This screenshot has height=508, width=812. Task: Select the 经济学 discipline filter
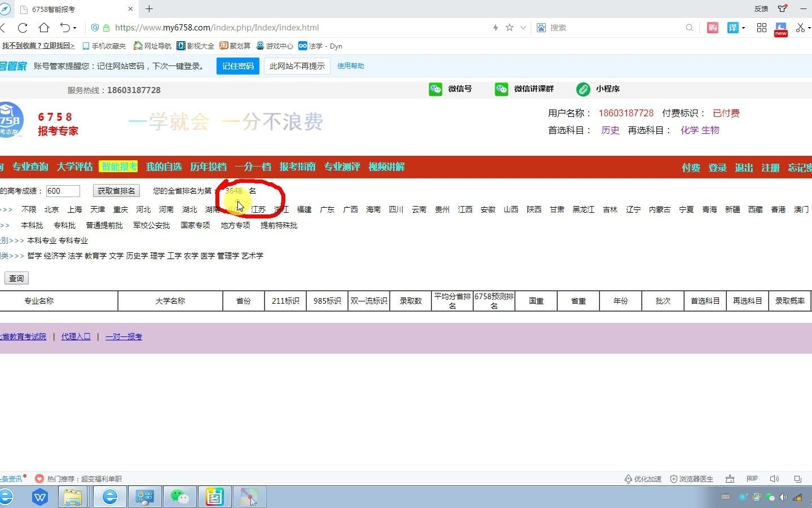click(55, 256)
